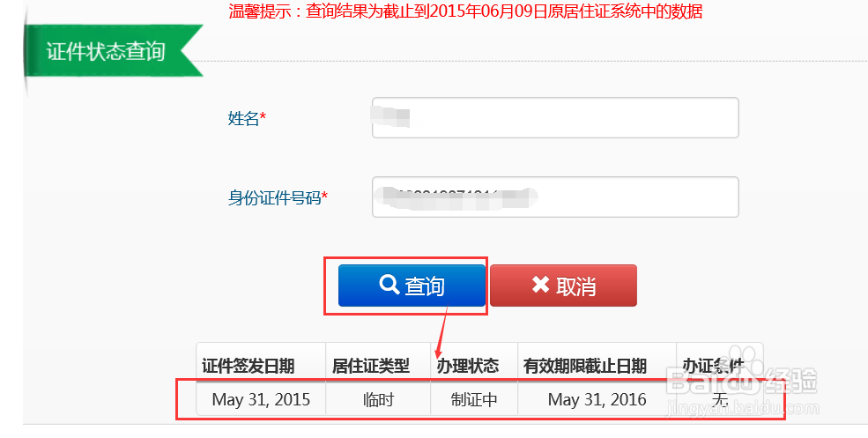The image size is (868, 438).
Task: Click the 办理状态 column header
Action: pos(468,366)
